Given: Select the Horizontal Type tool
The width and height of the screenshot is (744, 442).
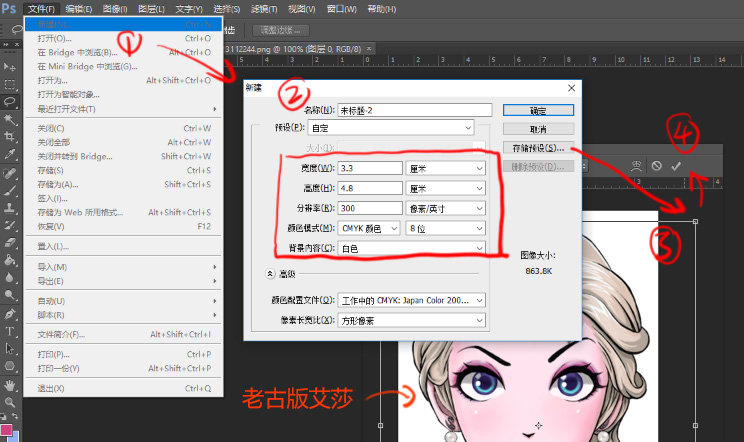Looking at the screenshot, I should (10, 331).
